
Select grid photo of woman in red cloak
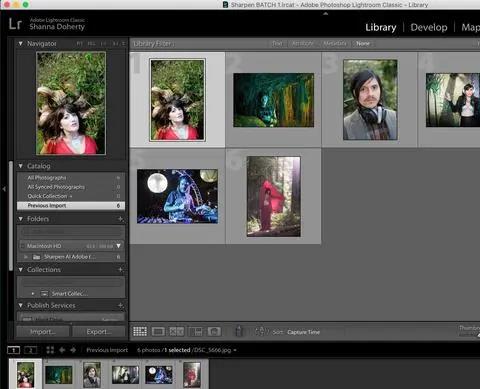[273, 196]
